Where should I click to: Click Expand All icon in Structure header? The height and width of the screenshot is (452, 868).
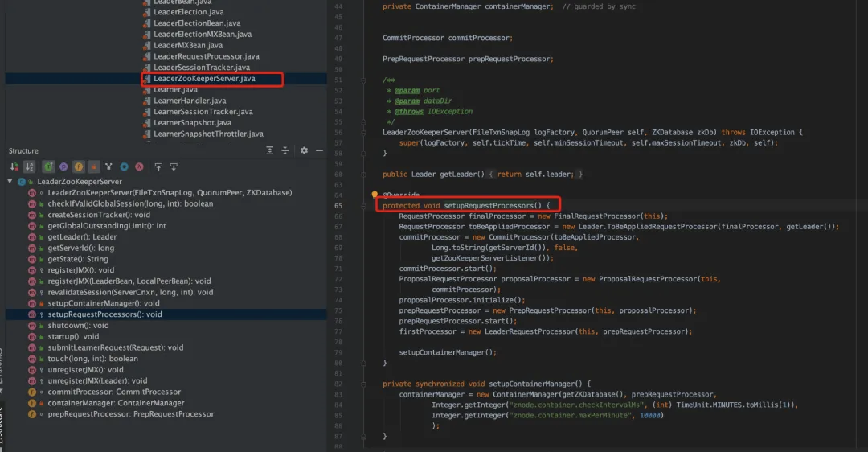coord(272,150)
